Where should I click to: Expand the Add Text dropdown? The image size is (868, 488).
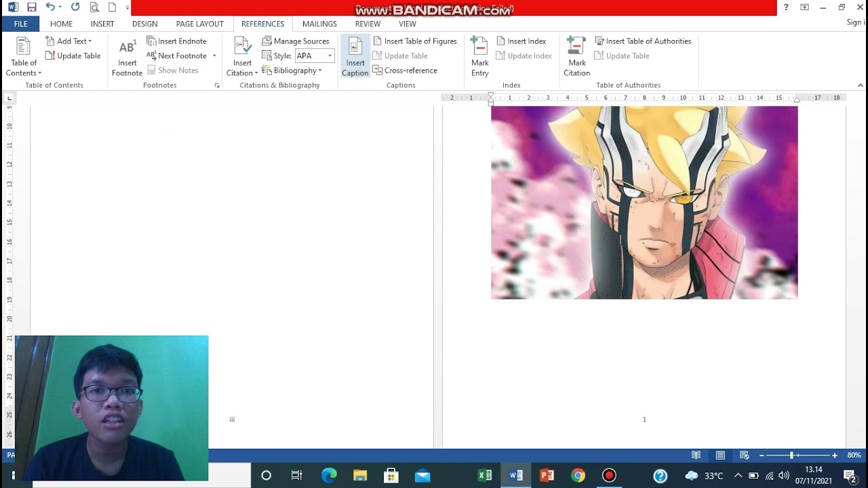point(68,41)
